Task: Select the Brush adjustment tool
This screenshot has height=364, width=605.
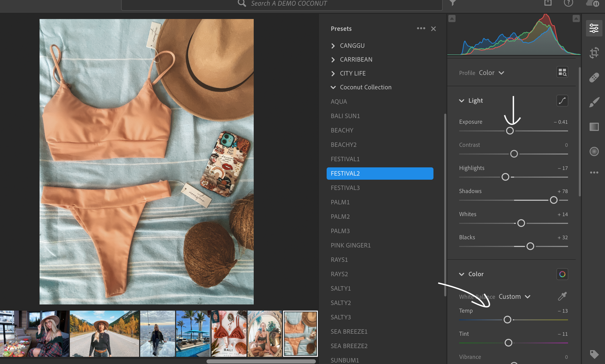Action: click(594, 102)
